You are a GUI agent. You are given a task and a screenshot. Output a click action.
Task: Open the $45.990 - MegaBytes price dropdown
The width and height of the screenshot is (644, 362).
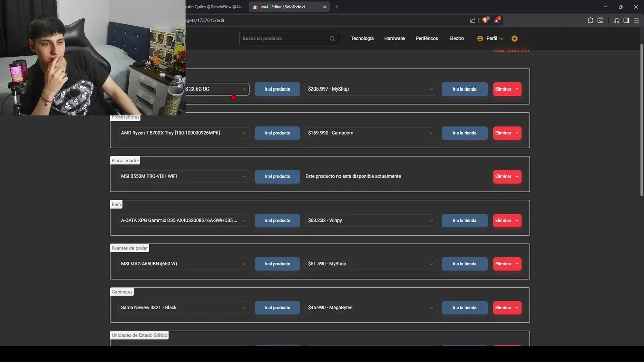coord(370,307)
